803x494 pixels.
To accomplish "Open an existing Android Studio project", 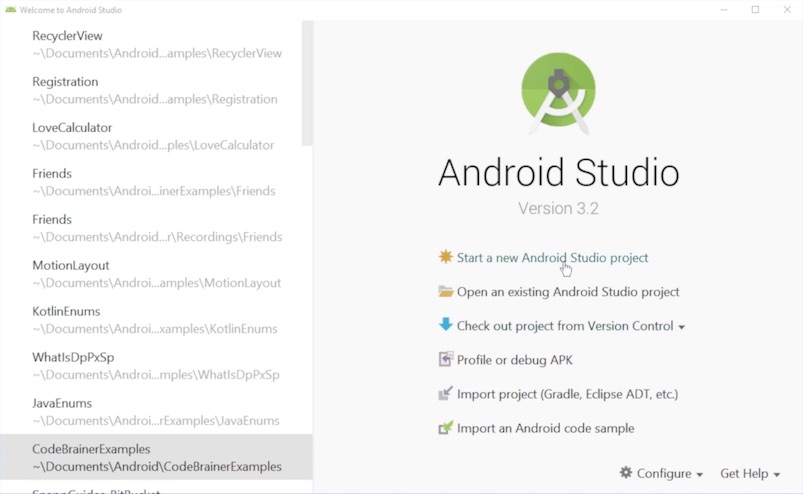I will [568, 292].
